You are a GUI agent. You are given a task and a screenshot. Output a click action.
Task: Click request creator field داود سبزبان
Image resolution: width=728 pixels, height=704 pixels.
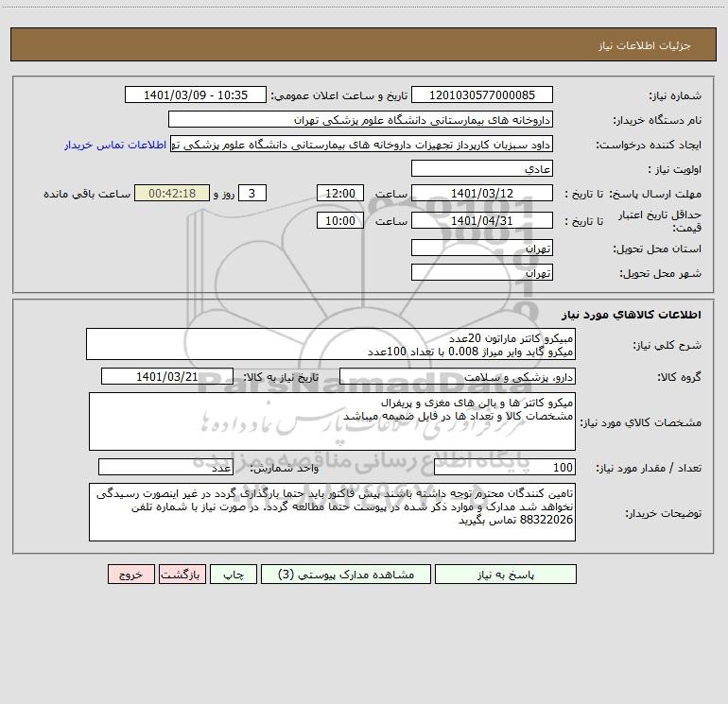coord(362,144)
